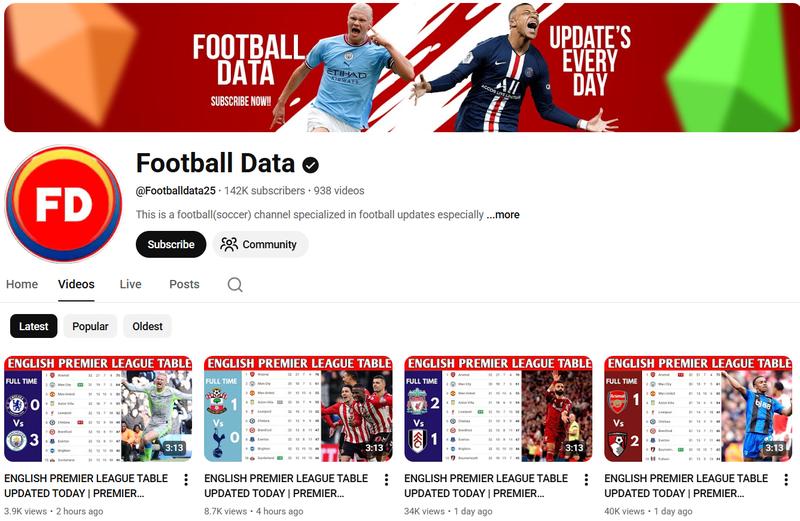Screen dimensions: 800x521
Task: Click the Football Data channel banner
Action: 402,67
